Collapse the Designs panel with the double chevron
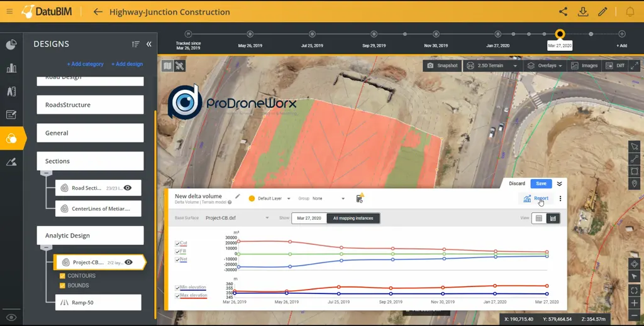644x326 pixels. (149, 44)
